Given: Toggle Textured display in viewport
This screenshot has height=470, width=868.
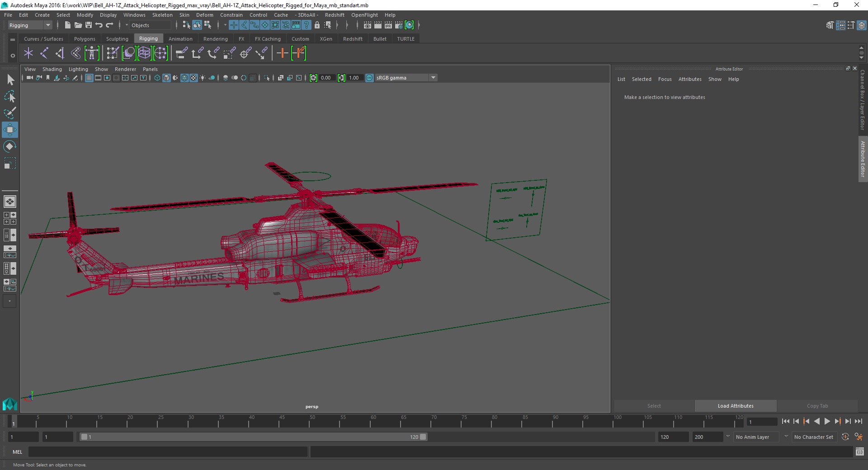Looking at the screenshot, I should pos(193,78).
